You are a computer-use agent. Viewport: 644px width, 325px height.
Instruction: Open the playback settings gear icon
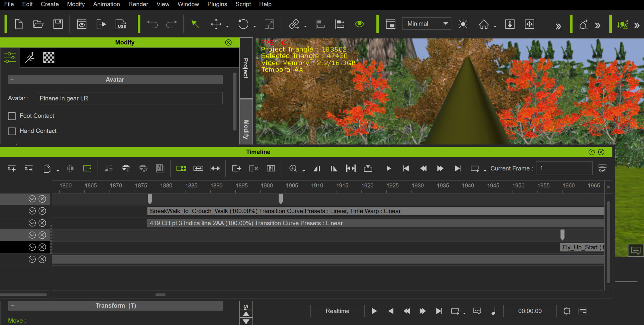pyautogui.click(x=567, y=311)
